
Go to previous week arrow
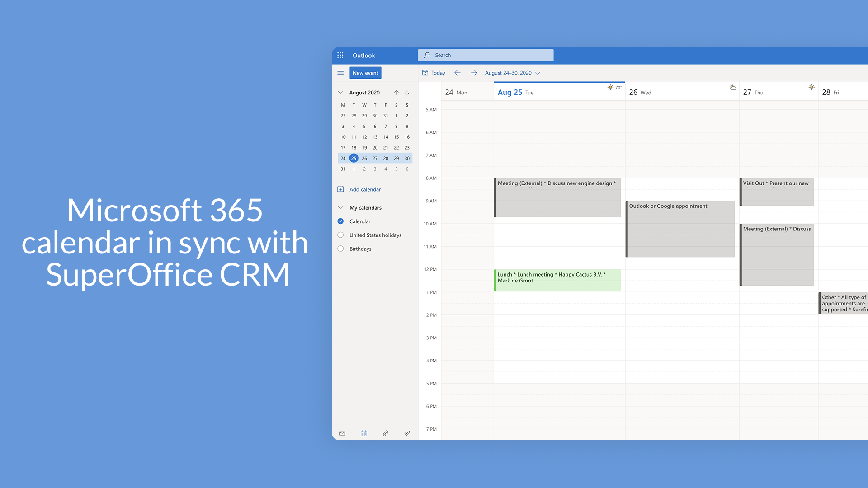(x=458, y=73)
